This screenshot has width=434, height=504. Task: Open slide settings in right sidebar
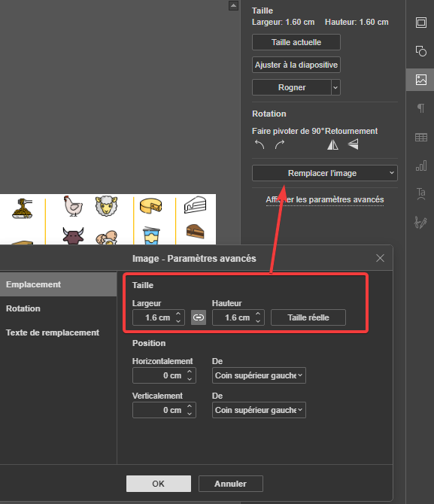(420, 23)
